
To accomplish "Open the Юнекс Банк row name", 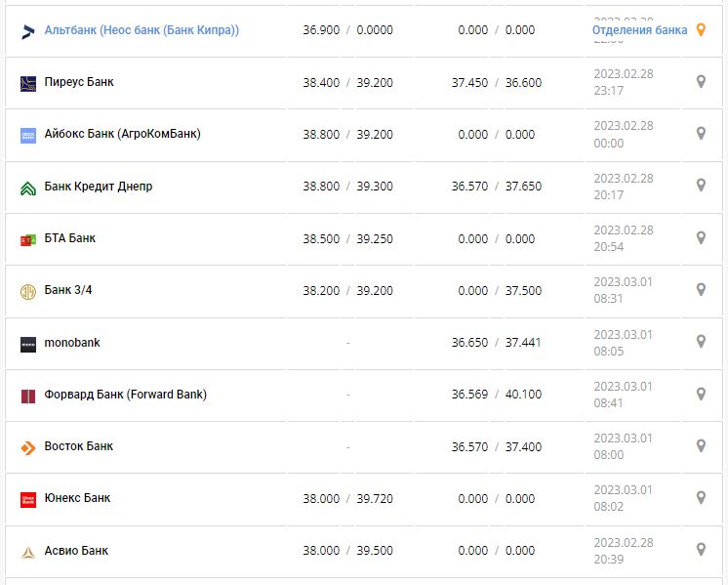I will (78, 498).
